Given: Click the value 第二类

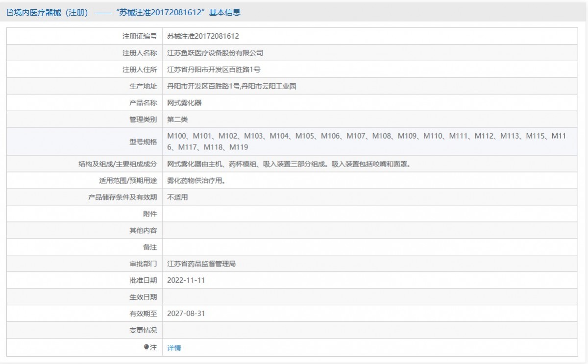Looking at the screenshot, I should coord(177,120).
